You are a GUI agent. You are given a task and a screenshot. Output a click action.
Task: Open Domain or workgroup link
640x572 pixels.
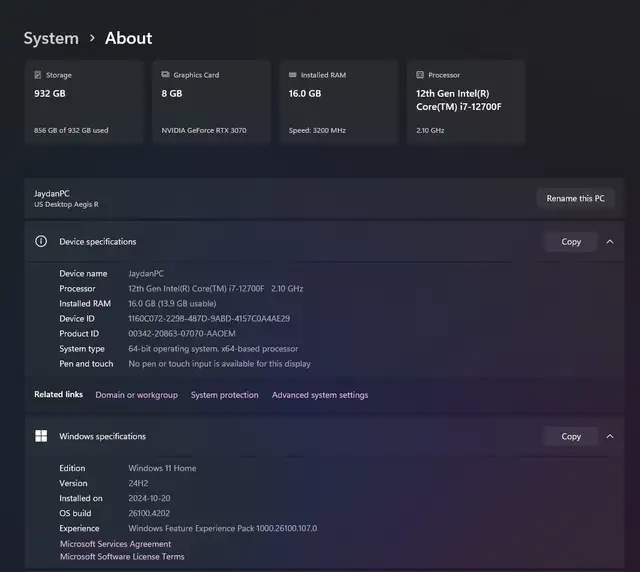point(136,395)
